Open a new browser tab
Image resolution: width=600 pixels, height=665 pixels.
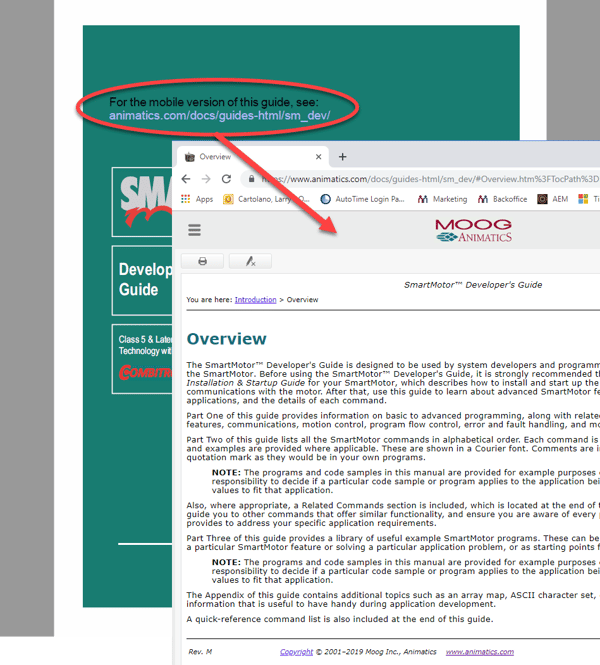coord(343,157)
